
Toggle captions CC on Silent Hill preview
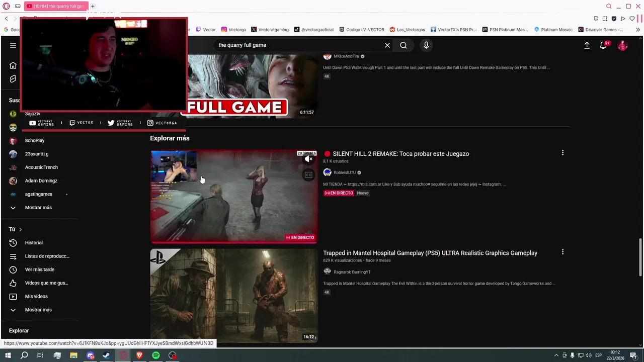pos(308,175)
